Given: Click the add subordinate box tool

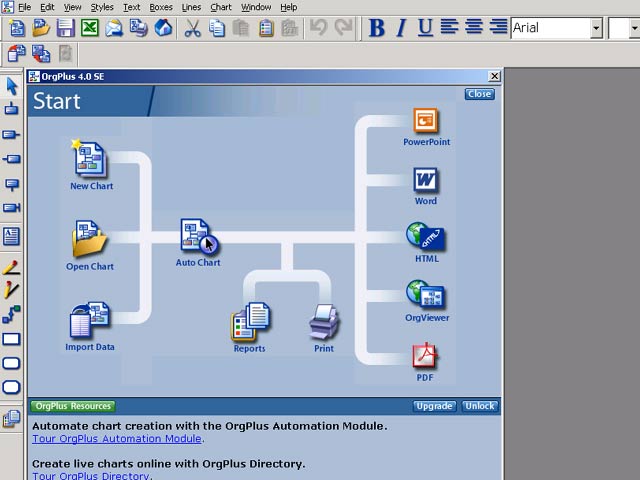Looking at the screenshot, I should point(11,109).
